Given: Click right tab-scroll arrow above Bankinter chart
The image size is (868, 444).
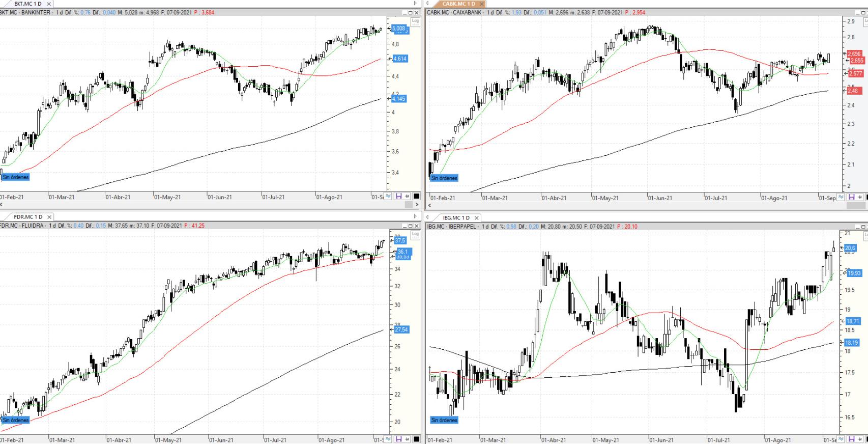Looking at the screenshot, I should coord(415,4).
